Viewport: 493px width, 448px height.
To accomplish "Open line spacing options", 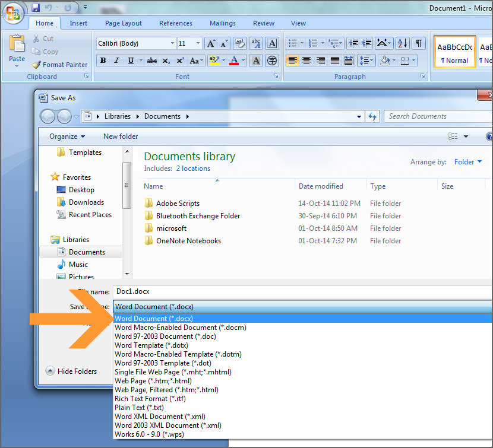I will 365,61.
